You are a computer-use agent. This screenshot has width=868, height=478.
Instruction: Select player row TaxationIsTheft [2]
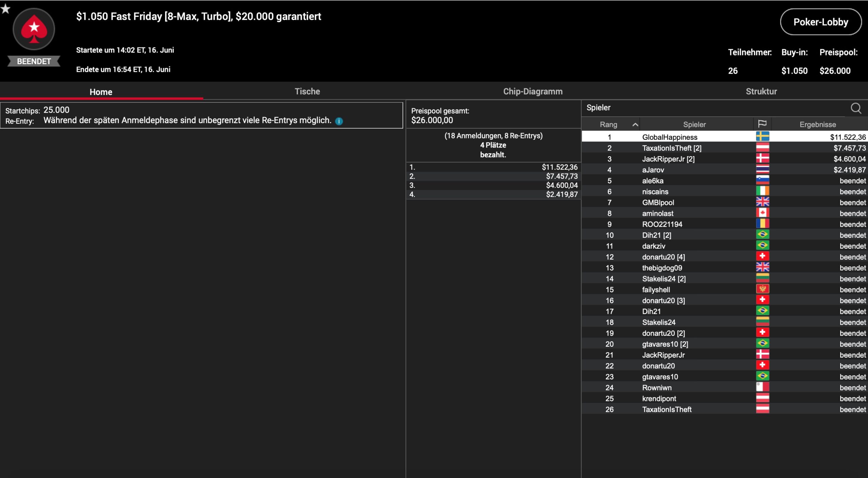click(x=671, y=148)
